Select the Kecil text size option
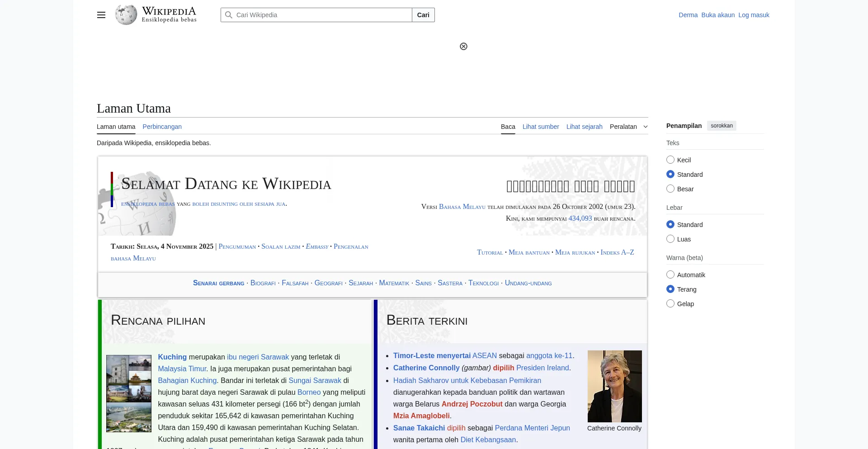 670,160
